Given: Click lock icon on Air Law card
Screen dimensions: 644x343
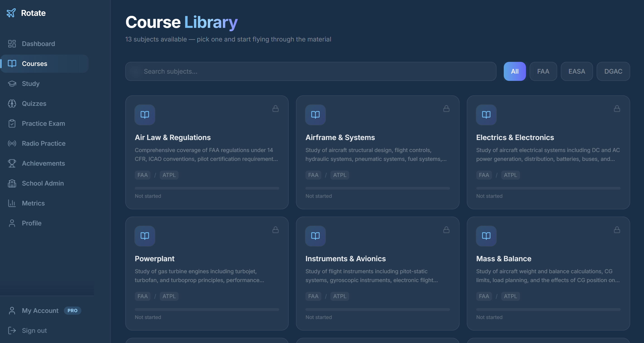Looking at the screenshot, I should (x=275, y=109).
